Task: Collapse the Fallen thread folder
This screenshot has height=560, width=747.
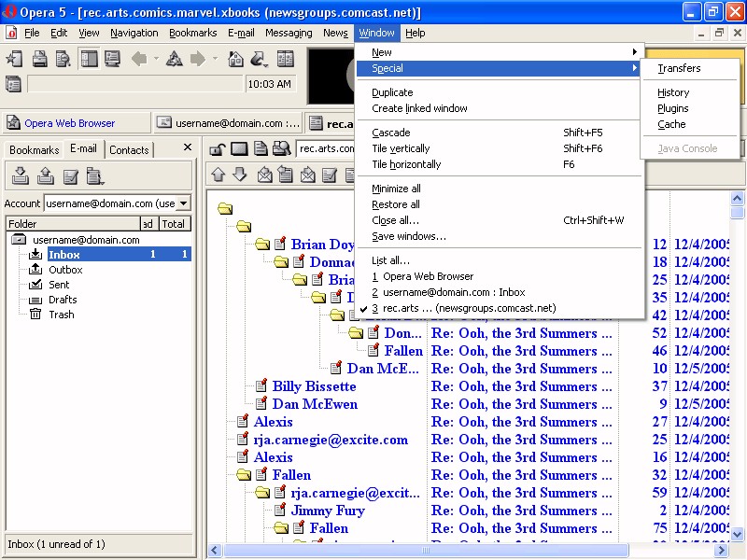Action: point(244,475)
